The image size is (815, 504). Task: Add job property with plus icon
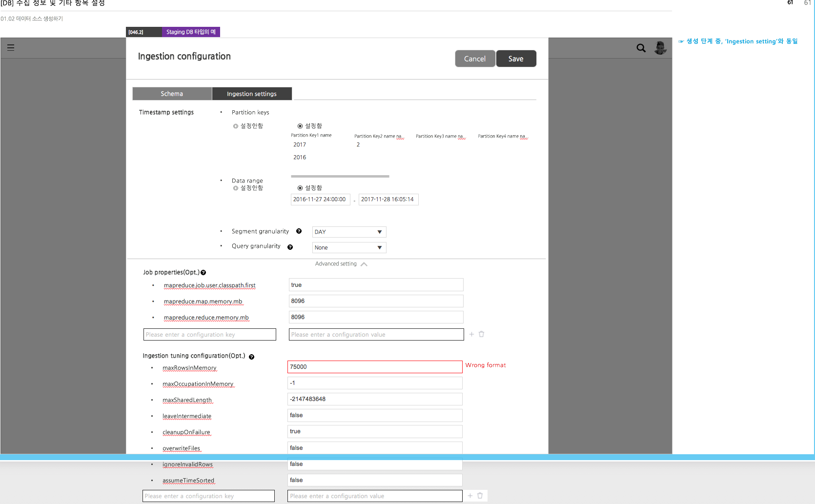pos(471,334)
